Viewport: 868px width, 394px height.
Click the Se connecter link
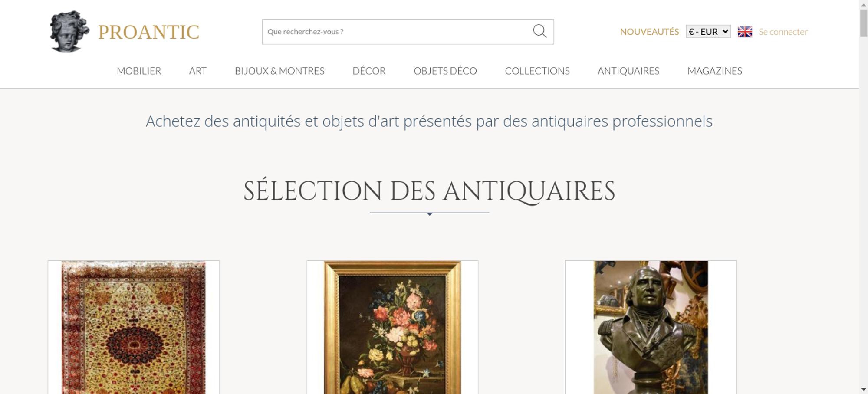point(783,32)
